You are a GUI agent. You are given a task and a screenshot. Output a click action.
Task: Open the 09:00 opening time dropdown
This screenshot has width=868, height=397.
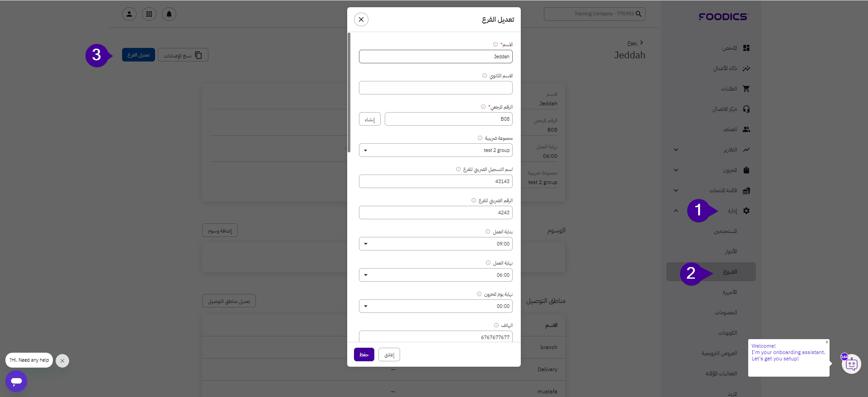click(x=366, y=244)
